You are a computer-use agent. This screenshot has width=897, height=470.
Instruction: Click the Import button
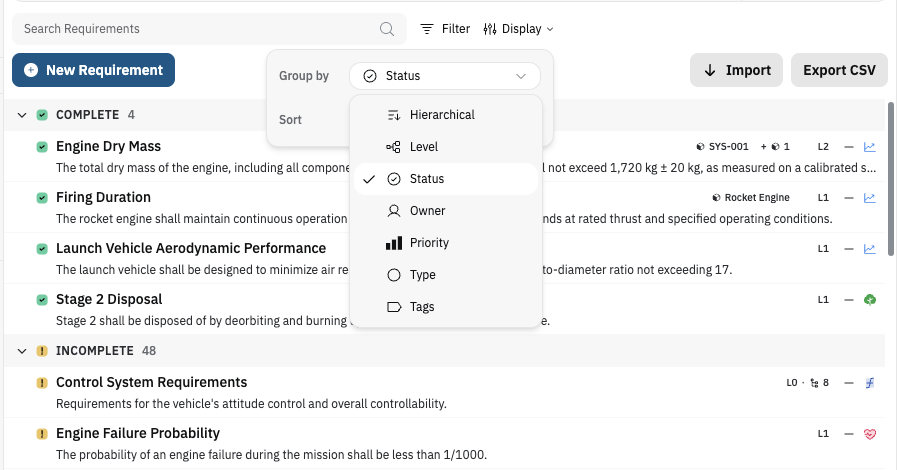click(736, 70)
